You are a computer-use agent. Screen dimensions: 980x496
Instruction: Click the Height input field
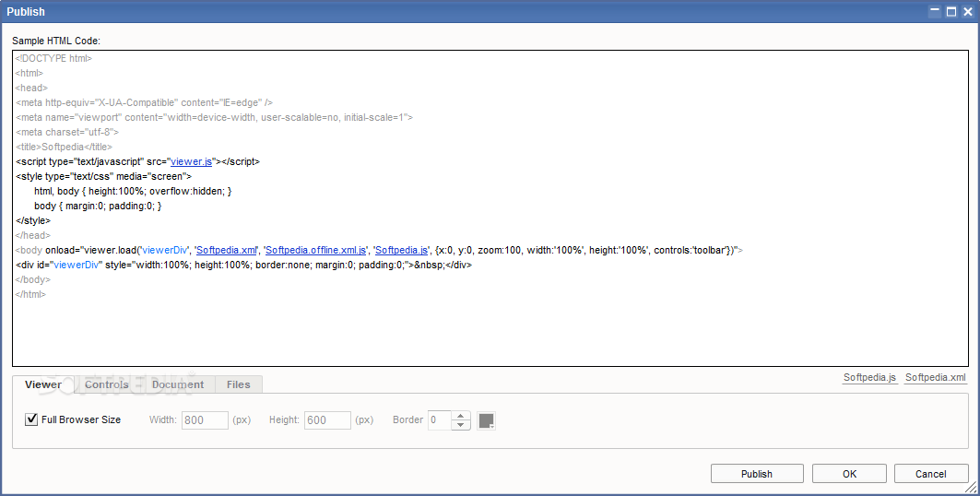click(x=327, y=419)
